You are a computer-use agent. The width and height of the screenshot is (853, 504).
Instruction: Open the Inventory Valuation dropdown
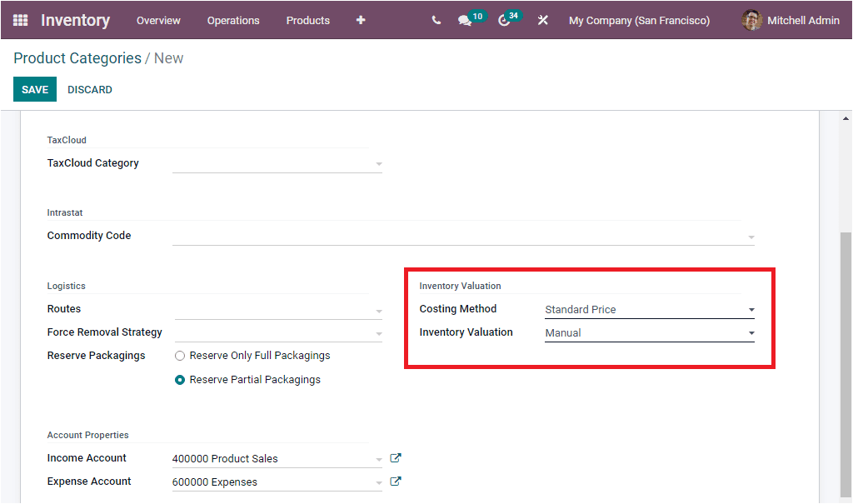pos(751,332)
